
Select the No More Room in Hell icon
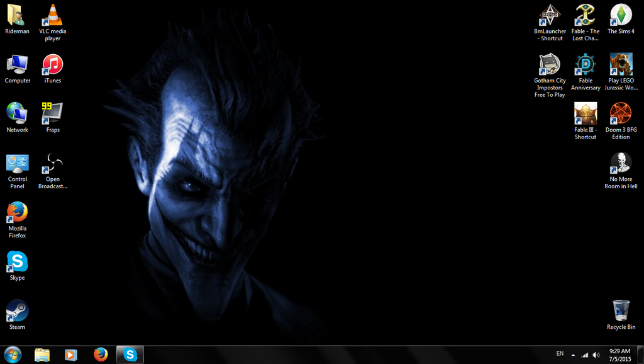(621, 171)
